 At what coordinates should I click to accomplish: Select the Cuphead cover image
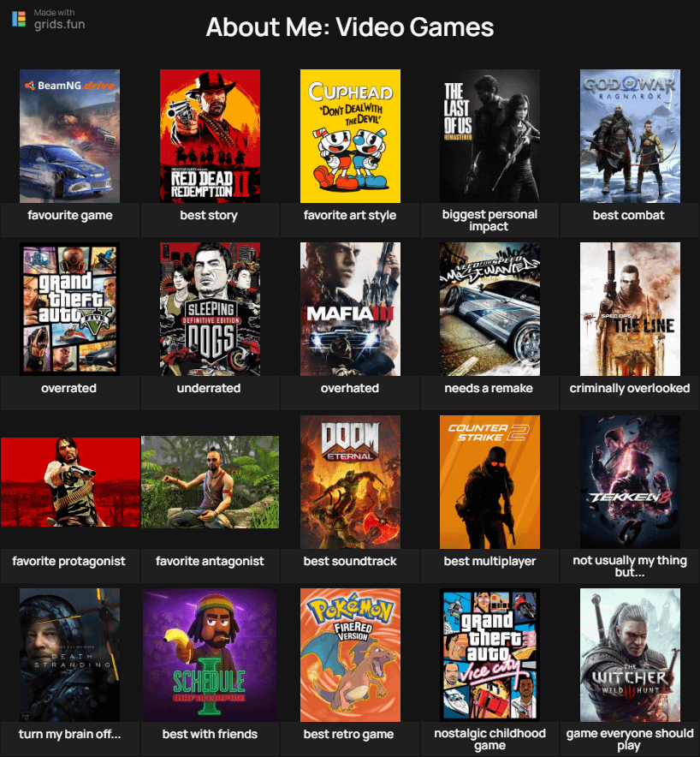coord(350,136)
